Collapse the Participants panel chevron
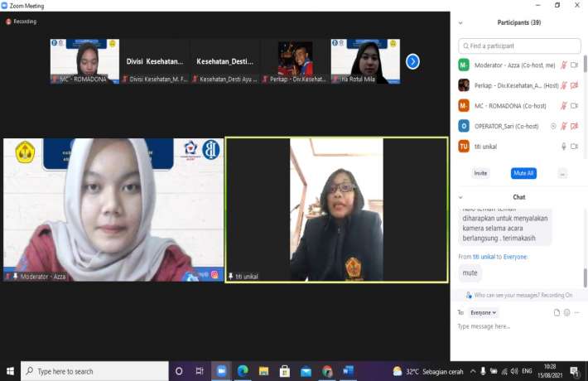The width and height of the screenshot is (588, 381). click(x=460, y=22)
